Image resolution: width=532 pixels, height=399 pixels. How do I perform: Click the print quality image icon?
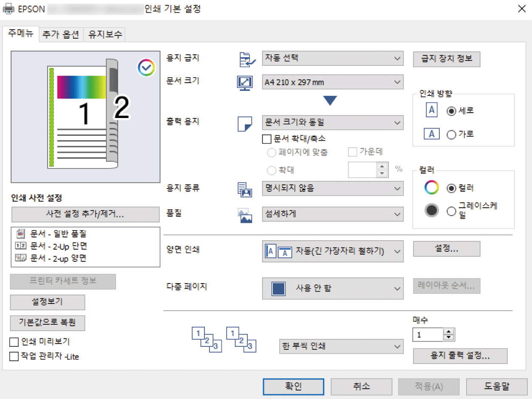pyautogui.click(x=245, y=215)
